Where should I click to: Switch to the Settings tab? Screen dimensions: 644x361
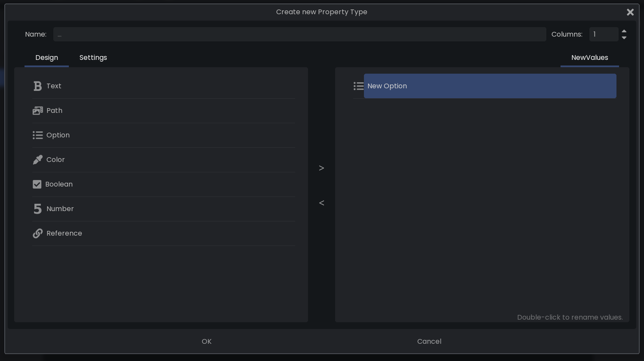tap(93, 58)
